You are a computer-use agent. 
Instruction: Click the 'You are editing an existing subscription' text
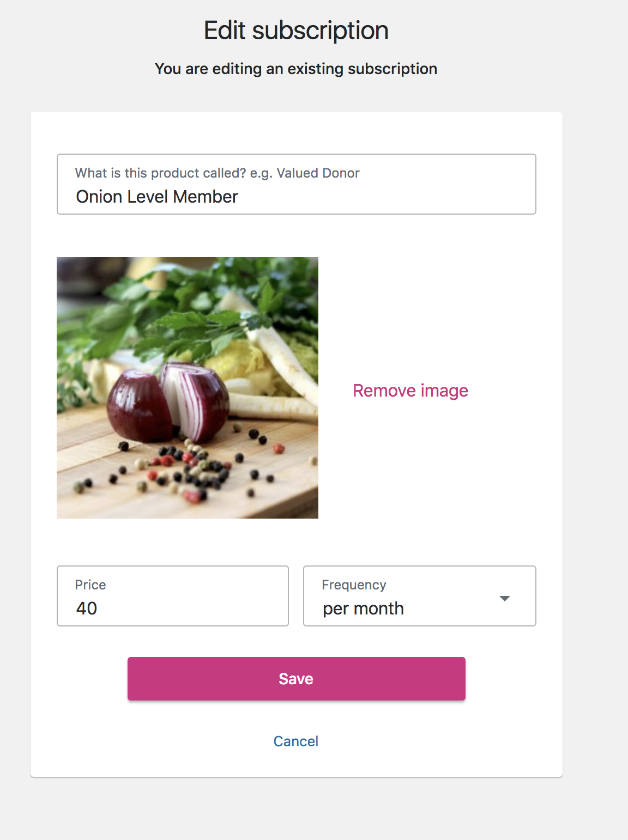pos(296,69)
